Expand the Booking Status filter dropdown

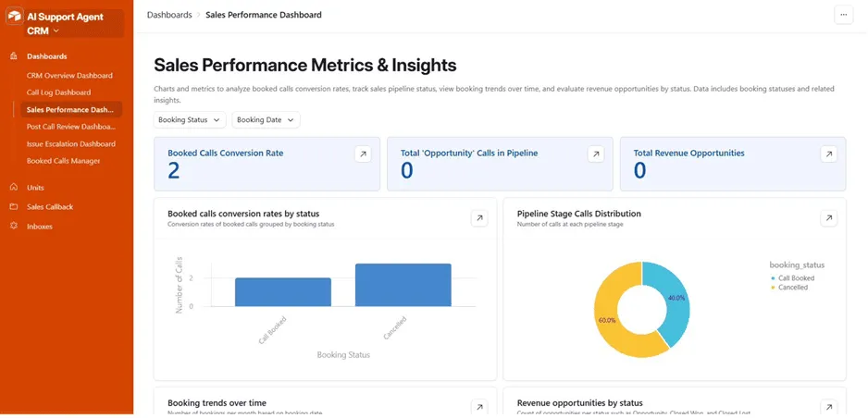point(190,120)
